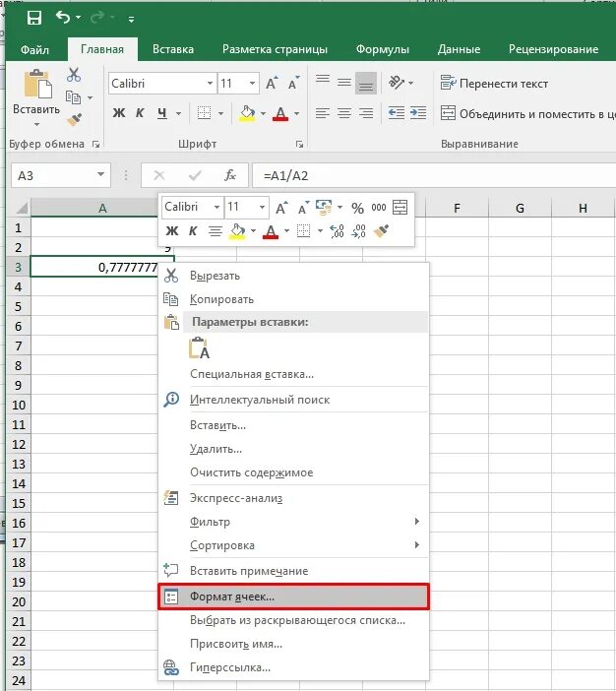Screen dimensions: 616x691
Task: Toggle underline Ч in the ribbon
Action: coord(162,113)
